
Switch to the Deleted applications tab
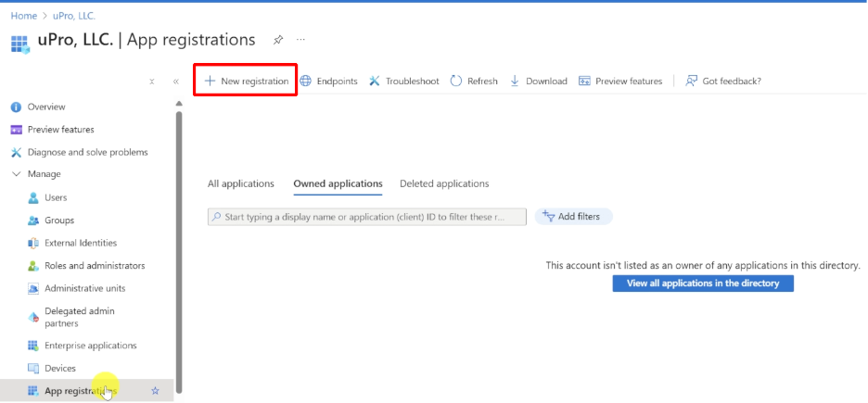click(444, 183)
